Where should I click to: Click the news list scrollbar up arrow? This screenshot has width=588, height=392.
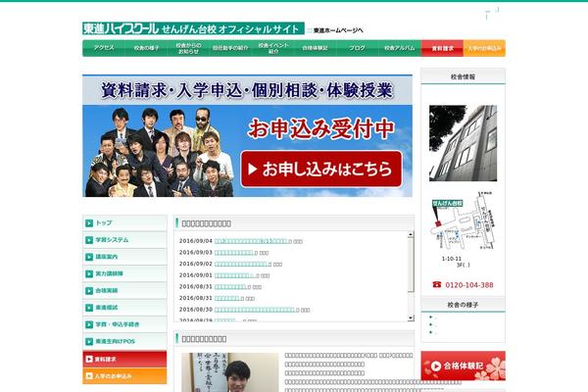[x=411, y=234]
